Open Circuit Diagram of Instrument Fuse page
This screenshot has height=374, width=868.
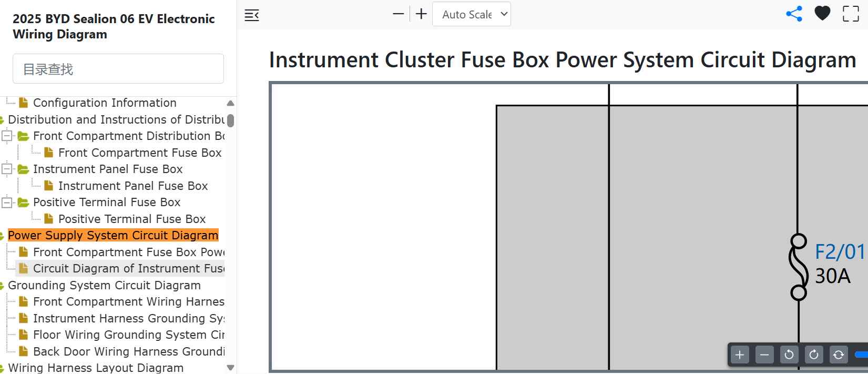[129, 268]
